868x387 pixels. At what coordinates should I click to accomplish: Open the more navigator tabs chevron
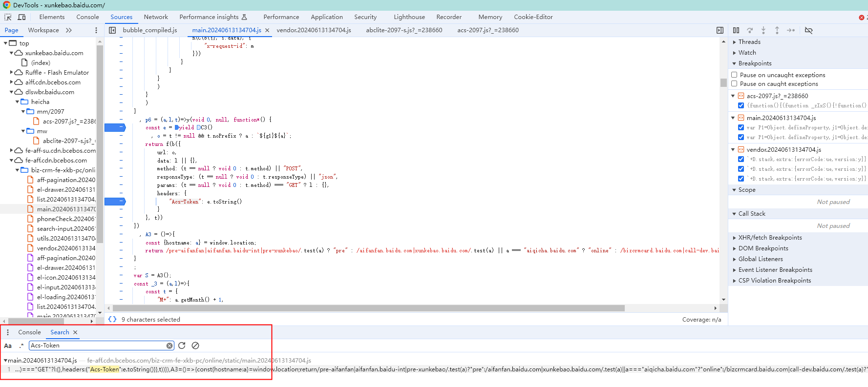click(69, 30)
